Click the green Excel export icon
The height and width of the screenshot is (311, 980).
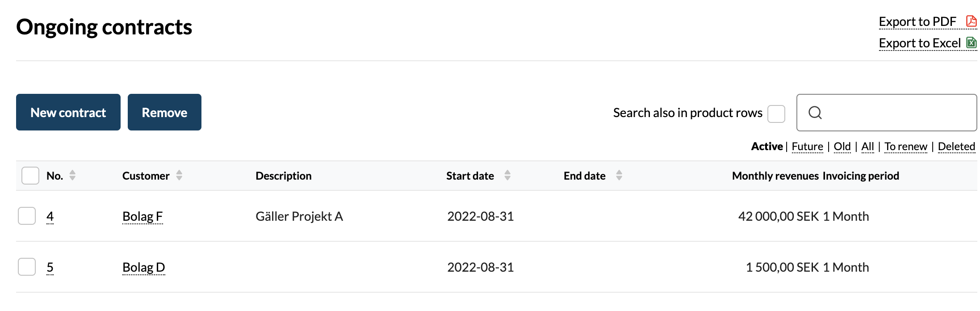tap(971, 42)
